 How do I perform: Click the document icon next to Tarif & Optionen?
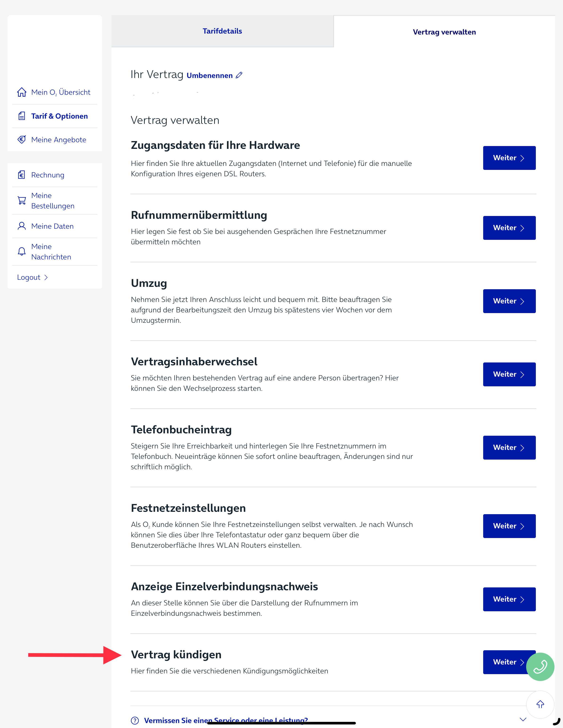coord(22,116)
